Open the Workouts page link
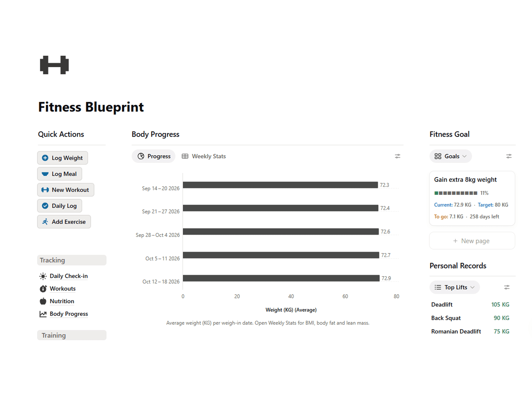Image resolution: width=532 pixels, height=399 pixels. pos(63,289)
